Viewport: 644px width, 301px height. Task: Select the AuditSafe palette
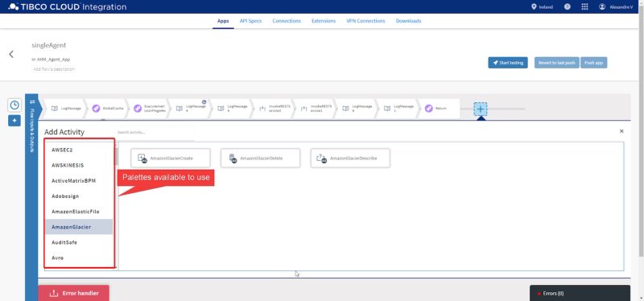pyautogui.click(x=79, y=242)
